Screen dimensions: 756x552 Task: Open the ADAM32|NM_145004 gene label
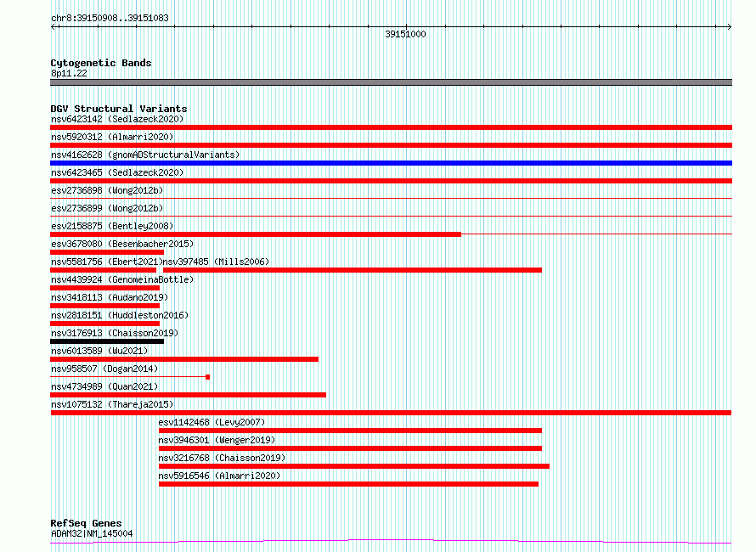pyautogui.click(x=92, y=533)
